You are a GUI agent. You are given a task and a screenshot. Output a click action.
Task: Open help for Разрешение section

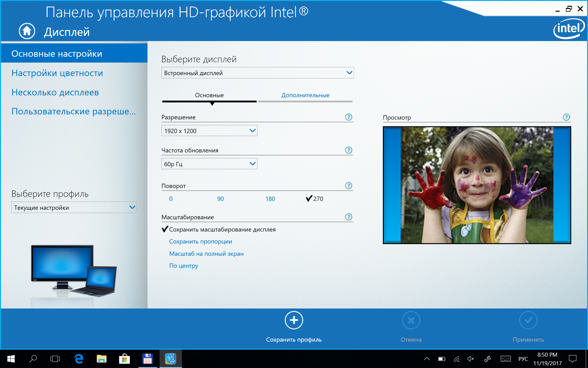[x=349, y=117]
